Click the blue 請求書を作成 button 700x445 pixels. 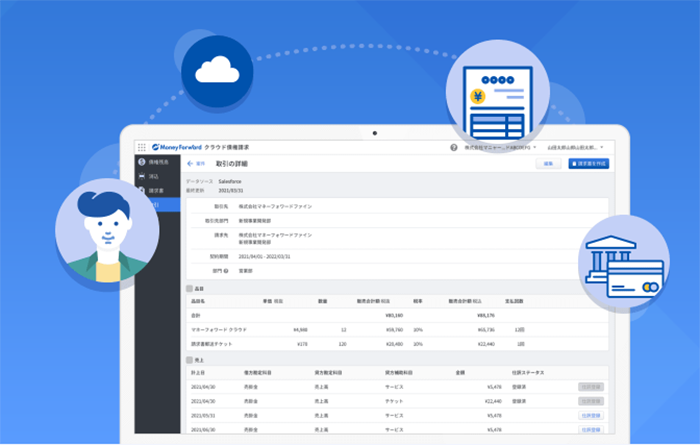click(x=588, y=163)
